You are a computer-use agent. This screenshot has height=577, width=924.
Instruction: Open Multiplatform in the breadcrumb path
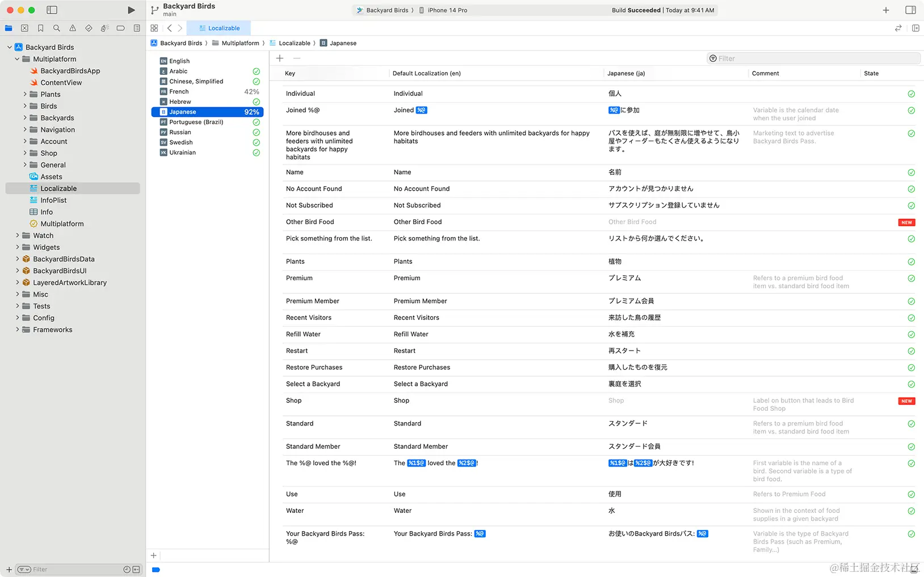click(241, 43)
